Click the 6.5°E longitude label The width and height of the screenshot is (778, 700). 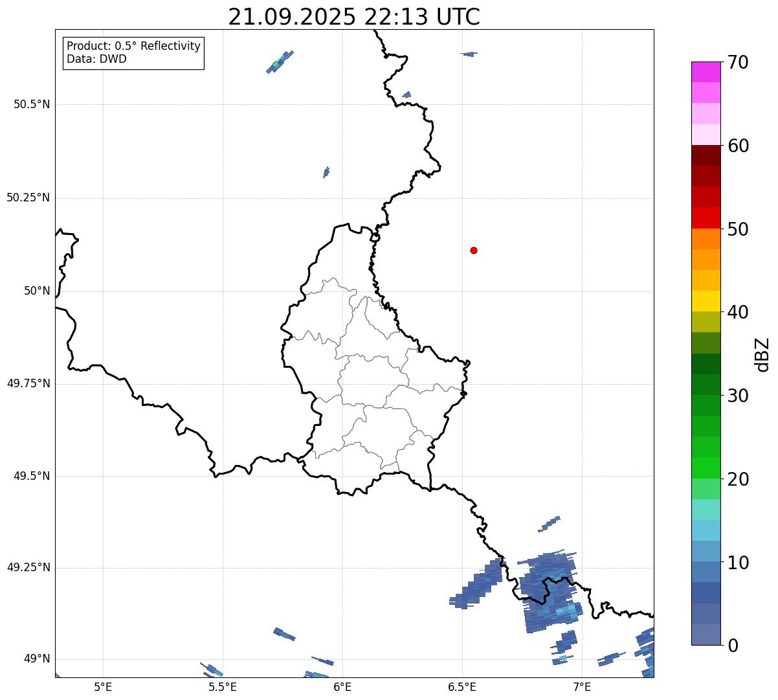pos(462,686)
